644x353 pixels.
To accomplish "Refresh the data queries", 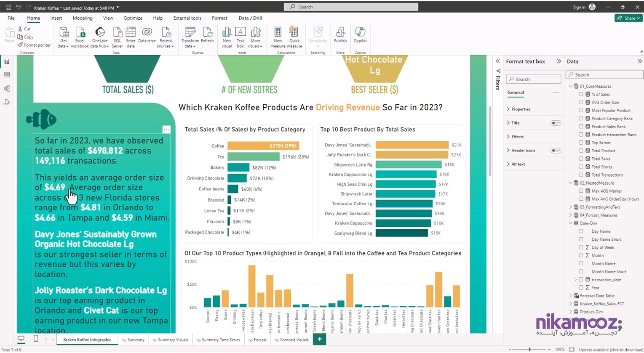I will [207, 35].
